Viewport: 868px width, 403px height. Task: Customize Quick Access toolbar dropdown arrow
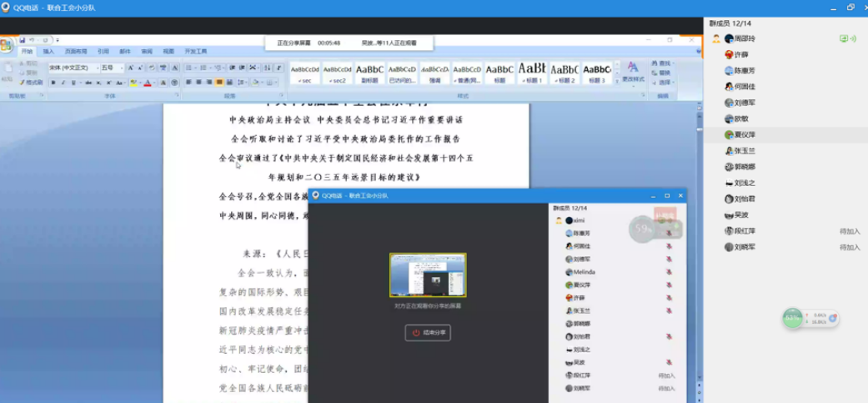point(58,40)
